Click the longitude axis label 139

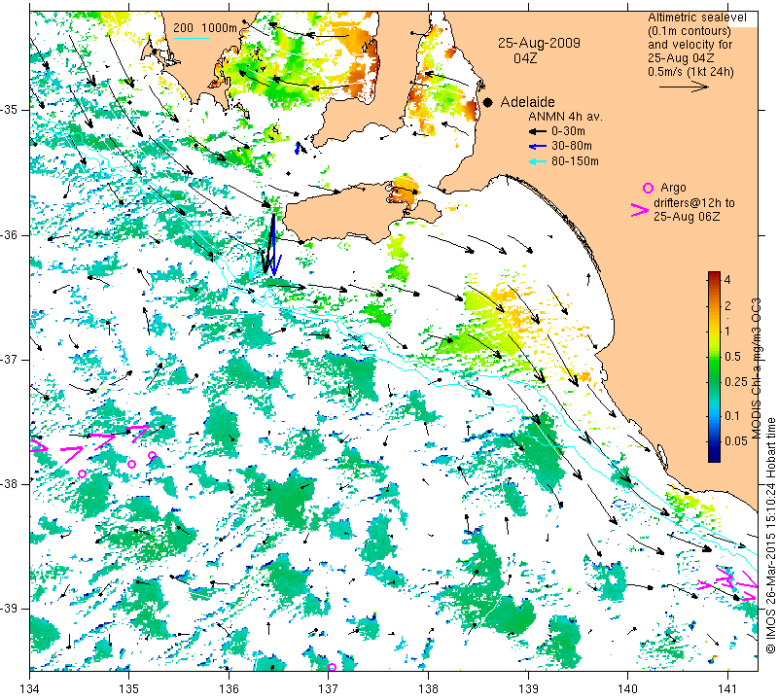tap(528, 689)
